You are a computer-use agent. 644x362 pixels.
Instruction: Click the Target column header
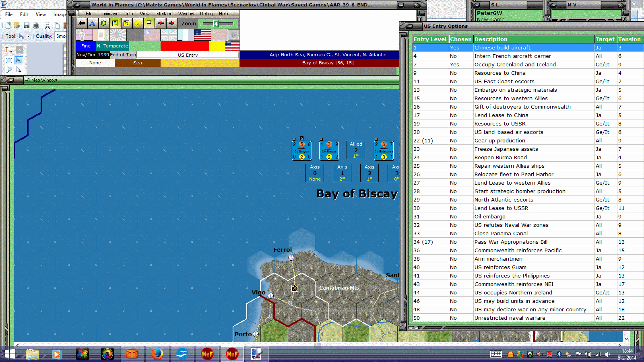(x=606, y=39)
